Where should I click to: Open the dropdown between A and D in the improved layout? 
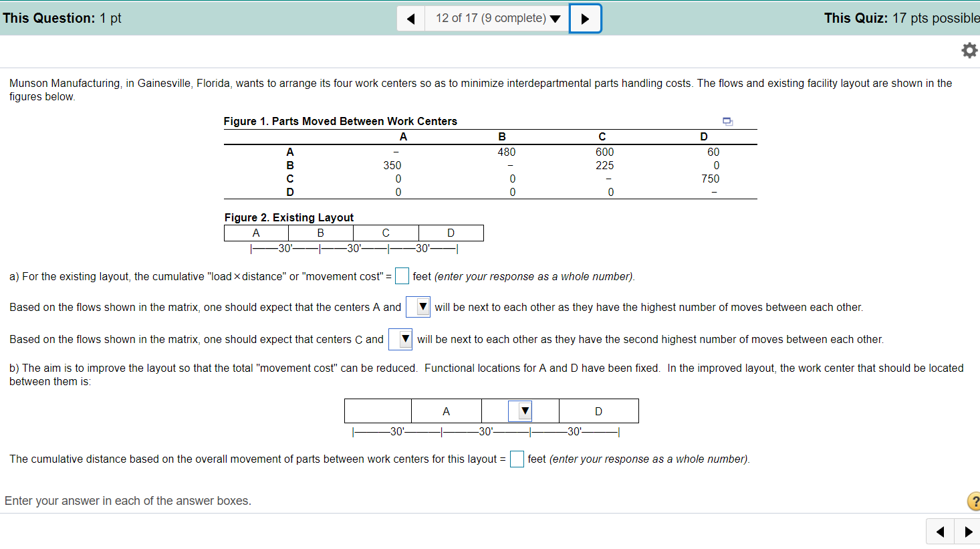(520, 411)
